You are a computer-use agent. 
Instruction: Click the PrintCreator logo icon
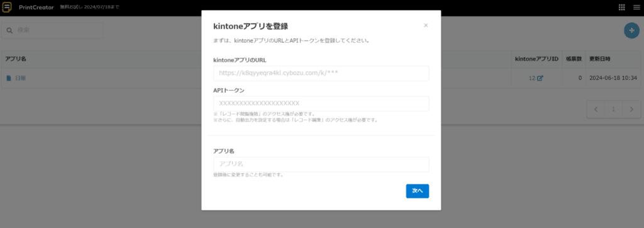[x=8, y=8]
